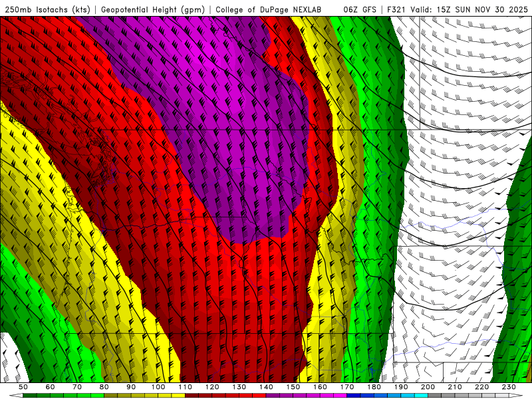Click the 'College of DuPage NEXLAB' label
This screenshot has width=532, height=399.
[269, 9]
